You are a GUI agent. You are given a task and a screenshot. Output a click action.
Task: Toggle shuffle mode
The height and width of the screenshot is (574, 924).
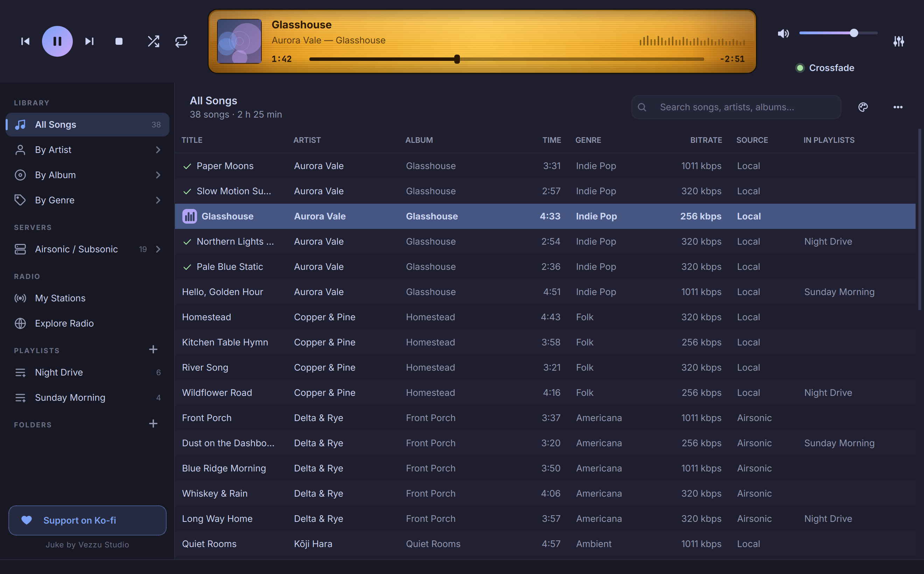[x=153, y=41]
